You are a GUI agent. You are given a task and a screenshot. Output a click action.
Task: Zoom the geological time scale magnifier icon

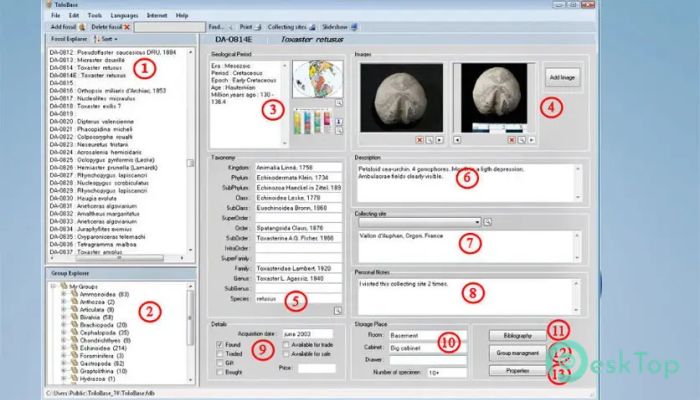339,131
